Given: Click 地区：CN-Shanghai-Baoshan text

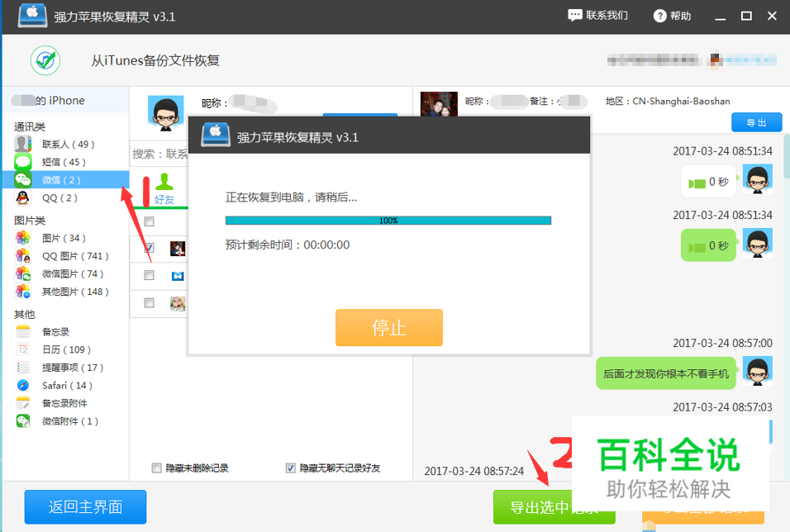Looking at the screenshot, I should tap(668, 101).
